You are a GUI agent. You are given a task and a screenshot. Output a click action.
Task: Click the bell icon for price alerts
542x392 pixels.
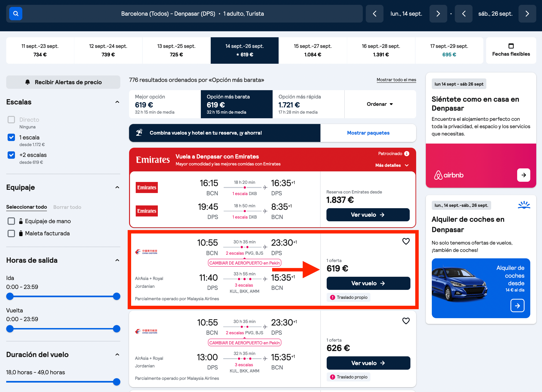27,82
